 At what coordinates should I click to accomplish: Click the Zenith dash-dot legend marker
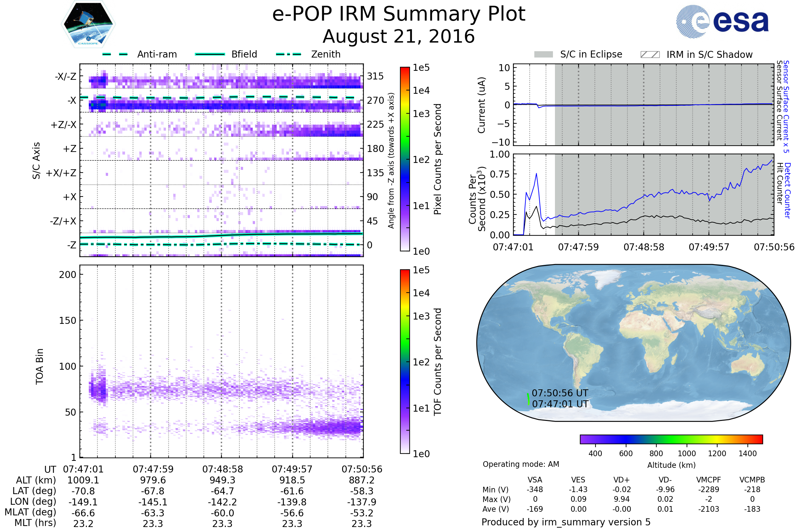(288, 54)
